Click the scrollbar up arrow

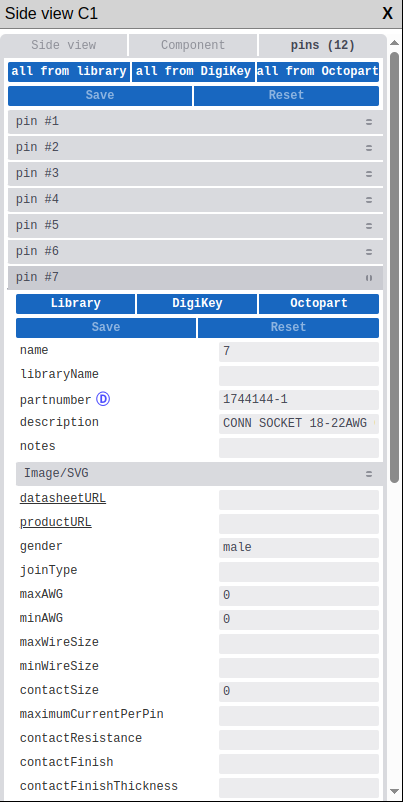pos(394,42)
